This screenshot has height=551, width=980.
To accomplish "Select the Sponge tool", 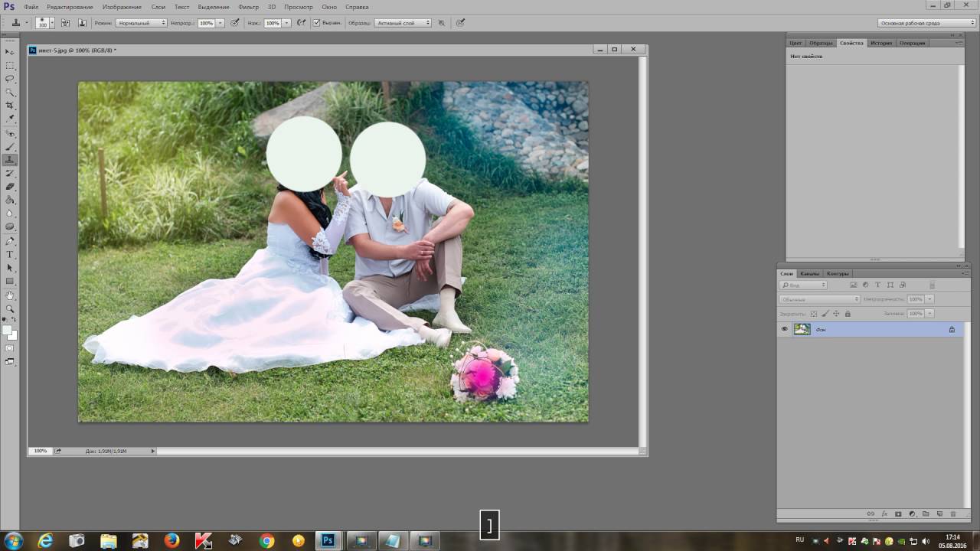I will click(x=10, y=227).
